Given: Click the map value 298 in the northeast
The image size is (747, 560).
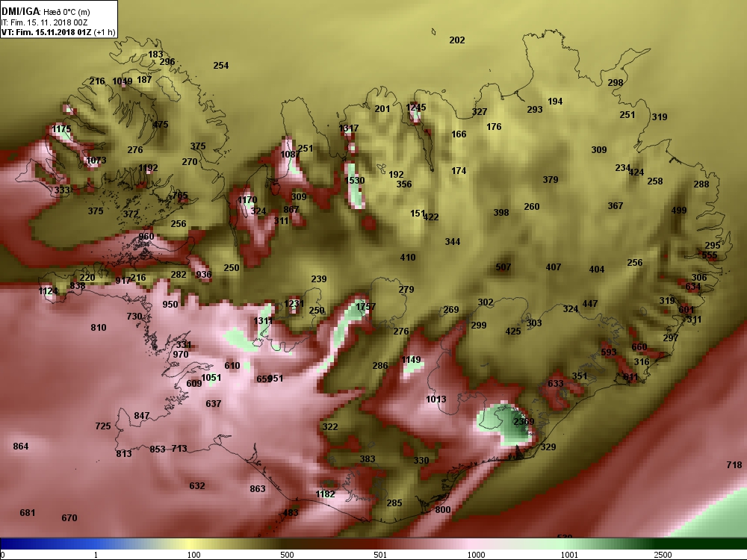Looking at the screenshot, I should click(x=615, y=82).
